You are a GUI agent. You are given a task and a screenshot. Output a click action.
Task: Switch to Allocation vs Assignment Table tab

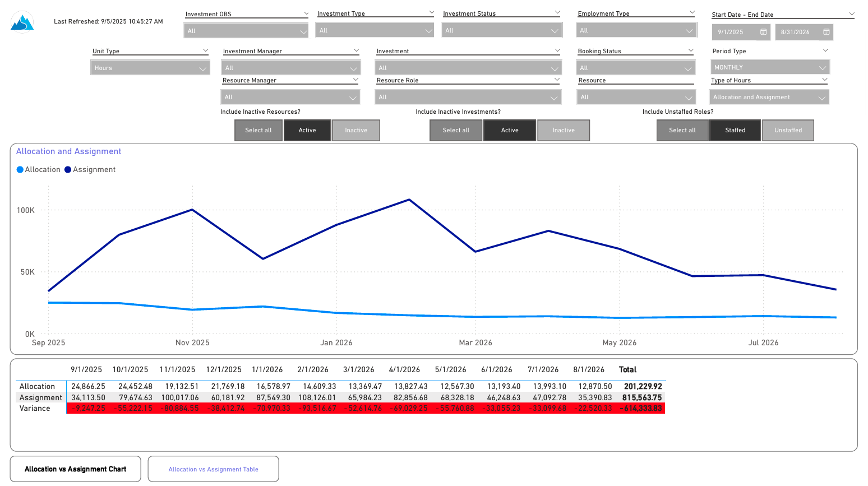pyautogui.click(x=213, y=469)
